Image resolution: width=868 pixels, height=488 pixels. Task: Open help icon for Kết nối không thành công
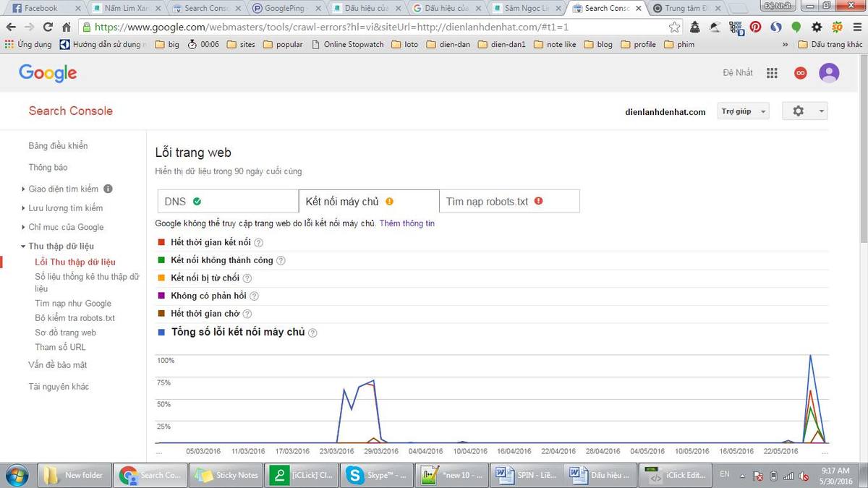pyautogui.click(x=281, y=260)
